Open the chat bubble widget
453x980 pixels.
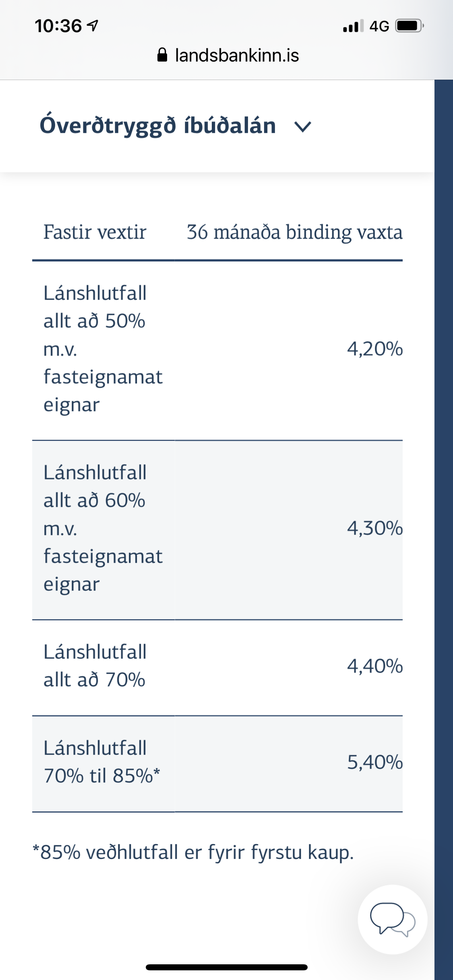click(x=392, y=919)
